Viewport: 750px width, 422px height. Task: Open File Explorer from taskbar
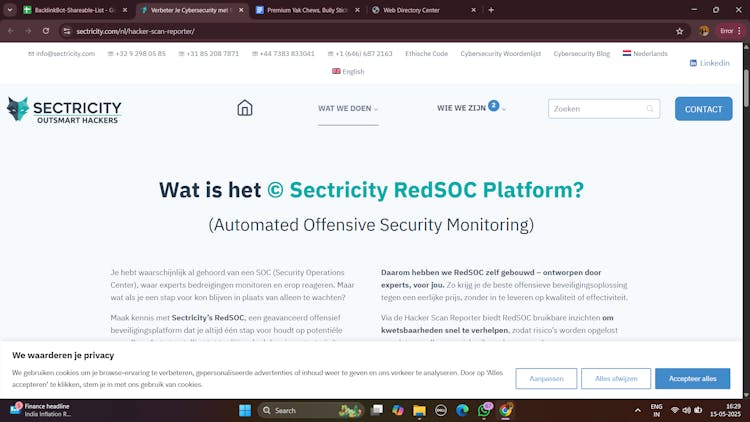tap(419, 411)
